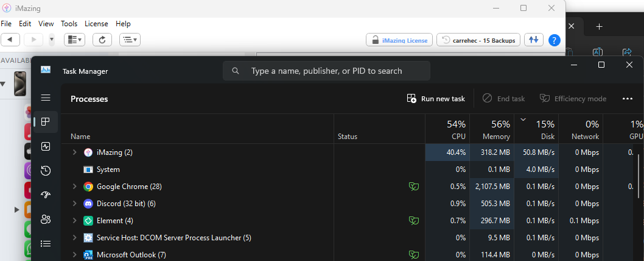The width and height of the screenshot is (644, 261).
Task: Sort processes by Name column
Action: 197,129
